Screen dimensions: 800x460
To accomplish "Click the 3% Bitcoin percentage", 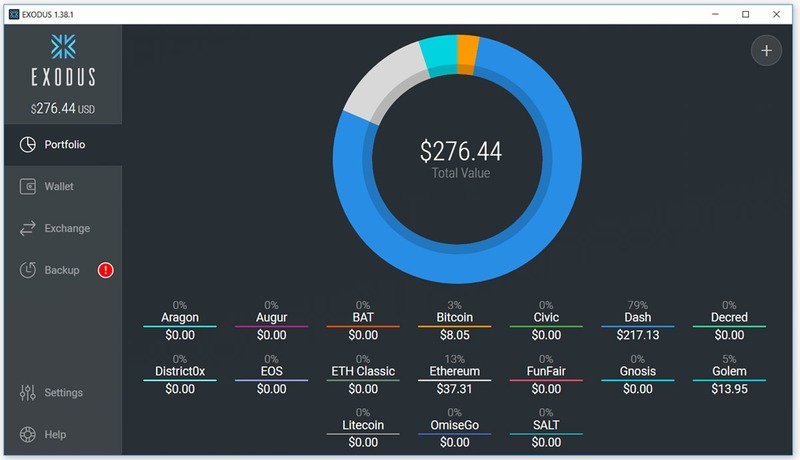I will point(455,305).
